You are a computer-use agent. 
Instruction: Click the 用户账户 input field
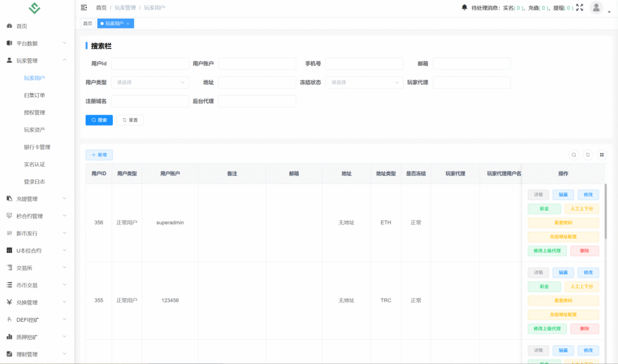tap(257, 64)
